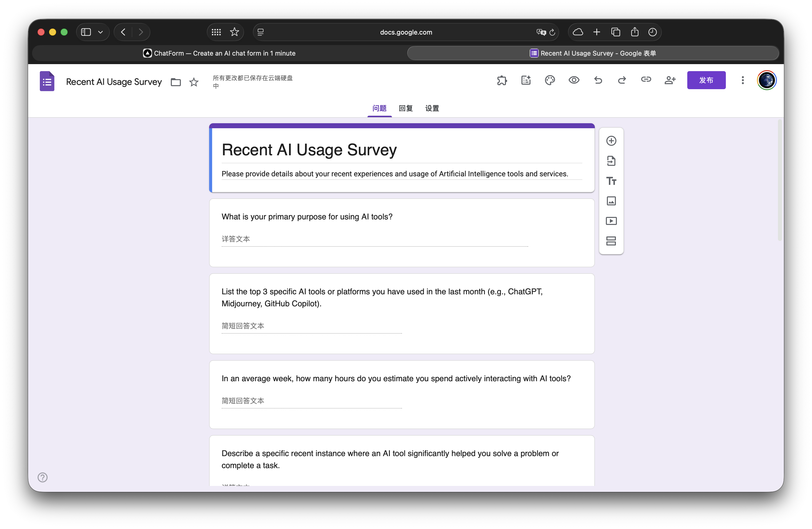This screenshot has height=529, width=812.
Task: Preview the form with the eye icon
Action: (574, 80)
